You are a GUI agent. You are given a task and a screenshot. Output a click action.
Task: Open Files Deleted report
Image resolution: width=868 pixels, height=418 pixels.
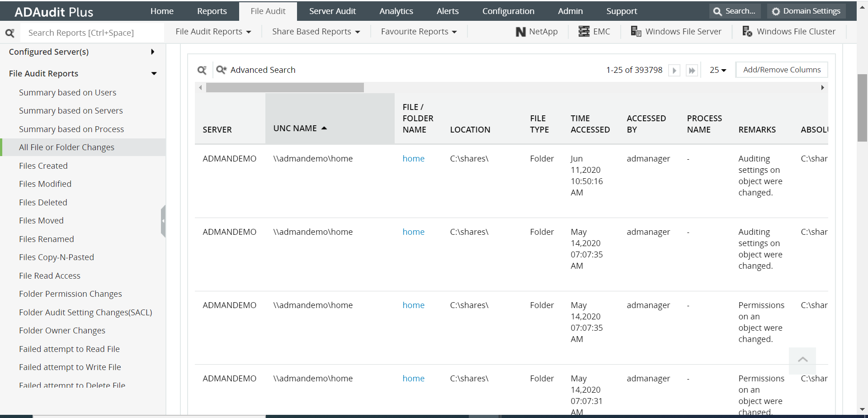43,203
